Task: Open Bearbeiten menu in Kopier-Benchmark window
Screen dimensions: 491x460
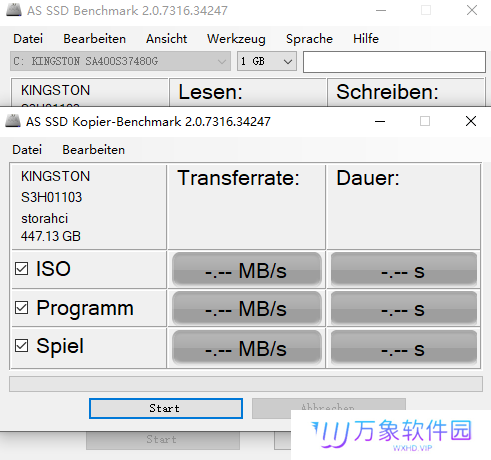Action: [x=94, y=150]
